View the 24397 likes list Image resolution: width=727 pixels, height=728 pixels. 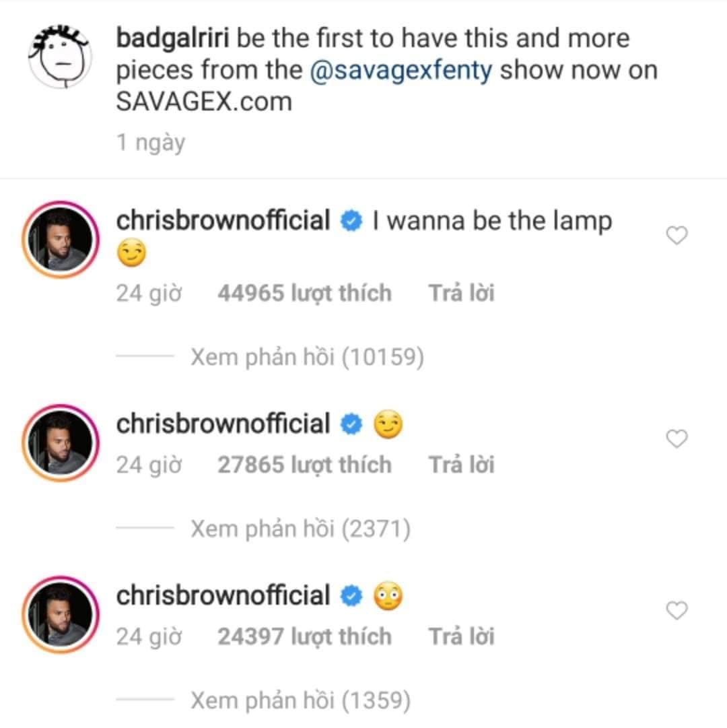click(304, 637)
